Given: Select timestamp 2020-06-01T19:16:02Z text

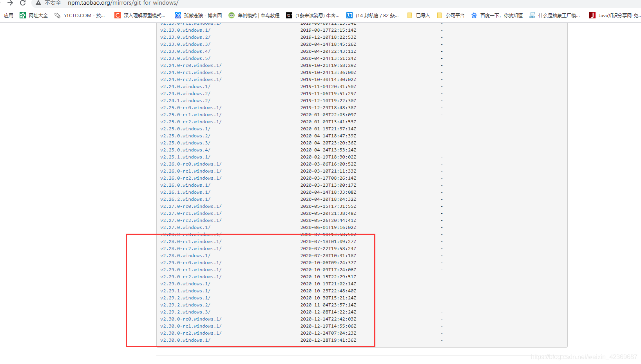Looking at the screenshot, I should point(328,227).
